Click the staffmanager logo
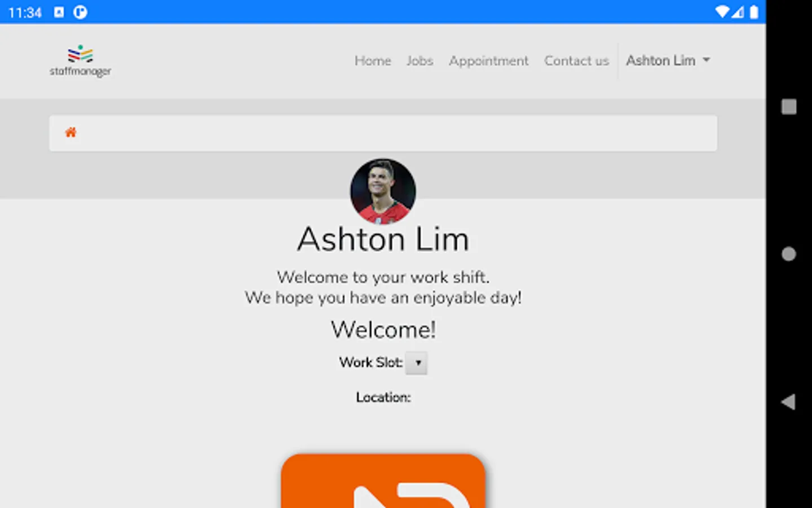The width and height of the screenshot is (812, 508). coord(80,61)
